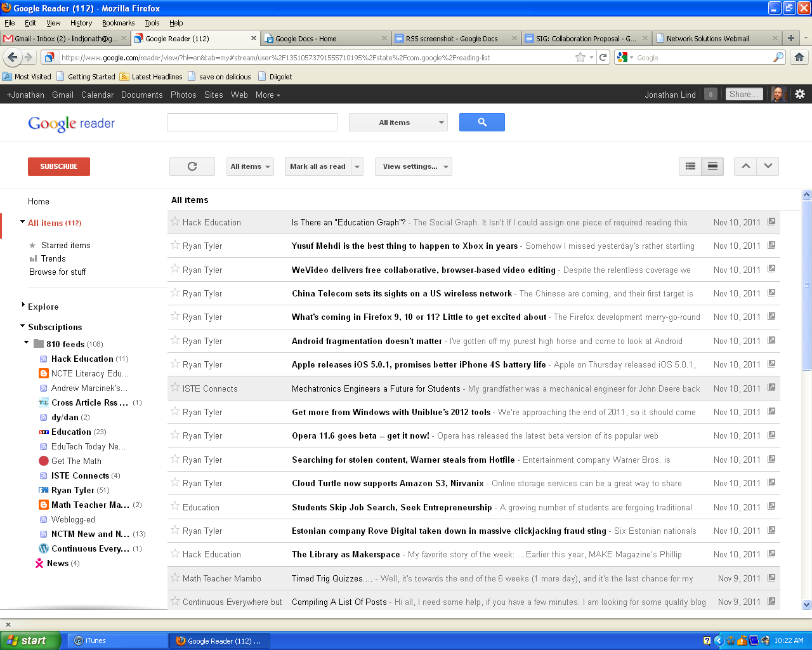Screen dimensions: 812x650
Task: Click Firefox home button
Action: pos(799,57)
